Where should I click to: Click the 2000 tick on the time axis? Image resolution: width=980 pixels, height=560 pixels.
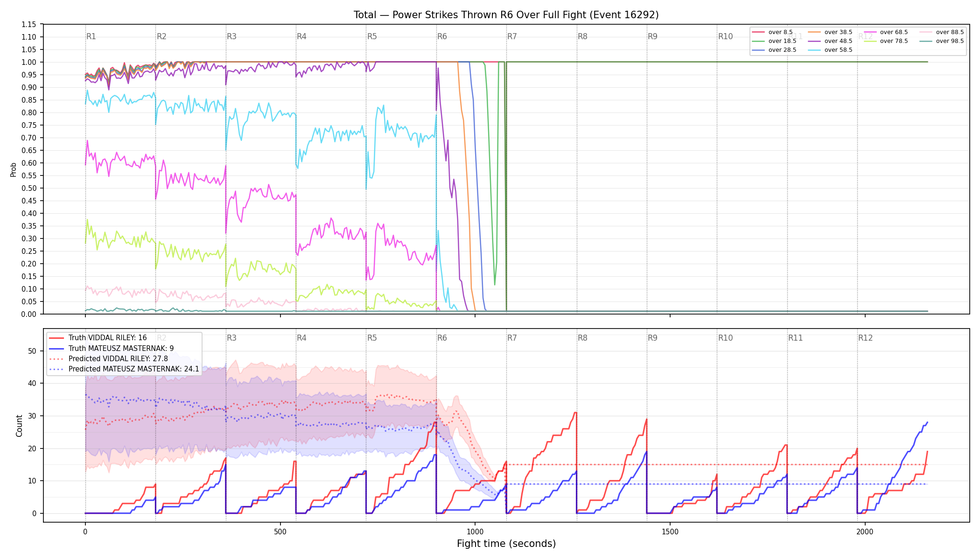click(x=865, y=532)
